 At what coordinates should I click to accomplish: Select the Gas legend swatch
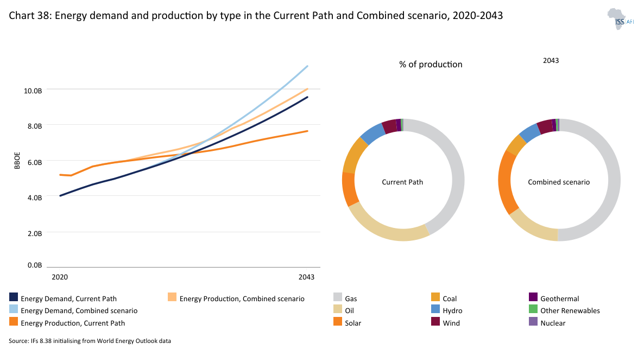tap(338, 297)
